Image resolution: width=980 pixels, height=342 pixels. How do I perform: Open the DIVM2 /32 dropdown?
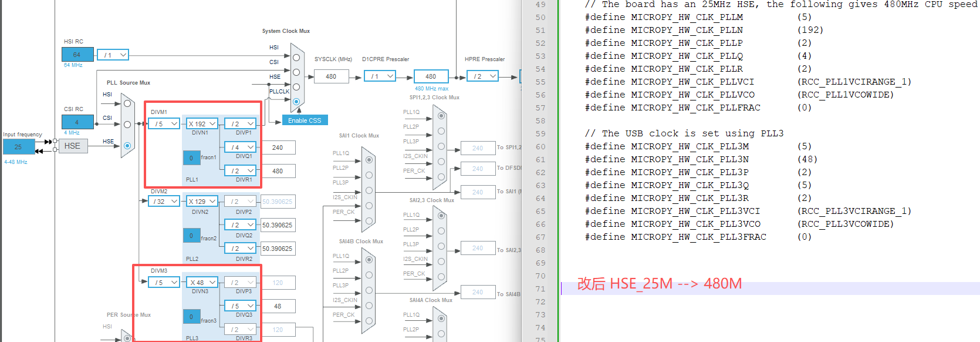pyautogui.click(x=164, y=202)
